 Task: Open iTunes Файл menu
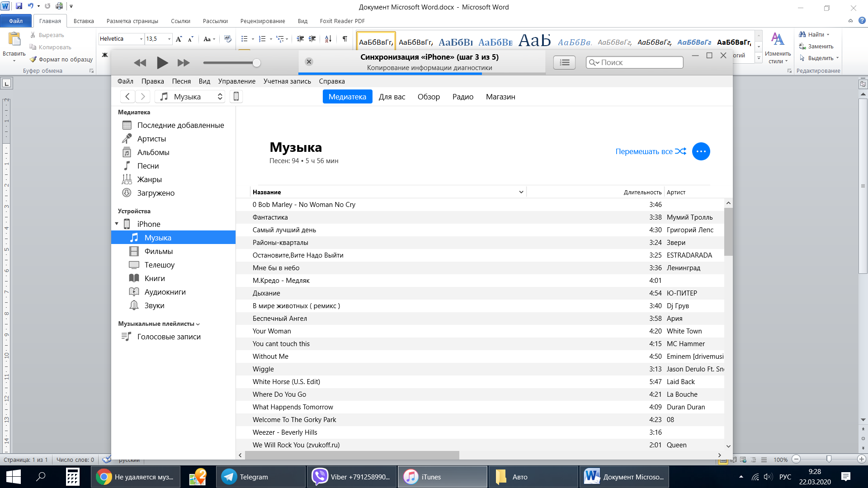[x=125, y=81]
